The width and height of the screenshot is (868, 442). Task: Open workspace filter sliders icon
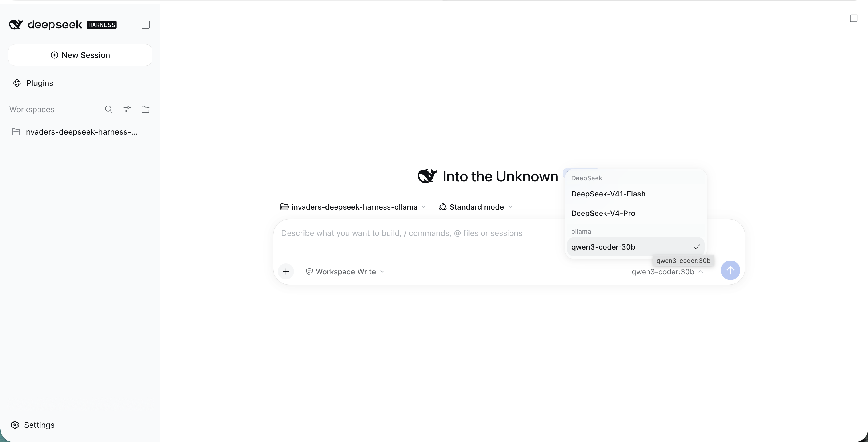pos(127,109)
